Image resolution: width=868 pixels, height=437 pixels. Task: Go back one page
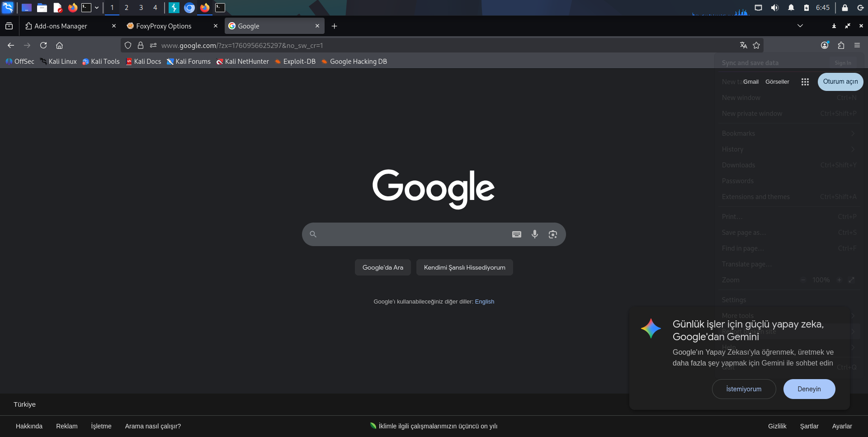11,45
